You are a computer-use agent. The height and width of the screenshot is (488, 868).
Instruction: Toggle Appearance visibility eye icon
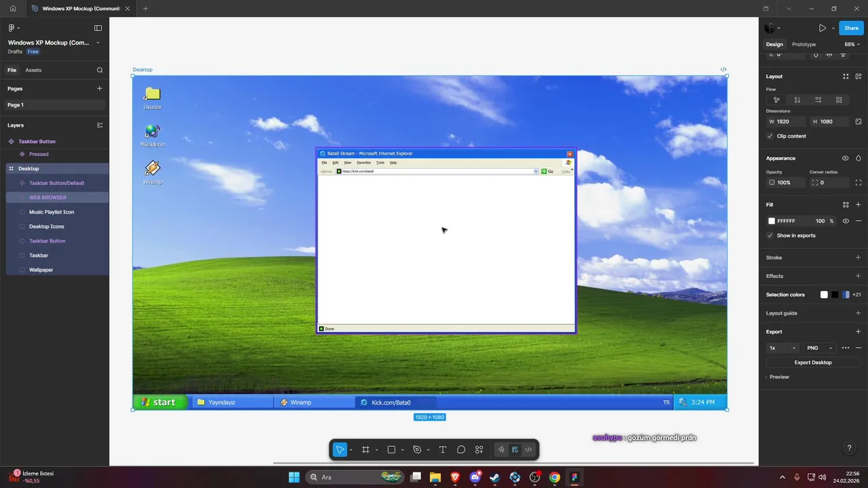click(846, 158)
